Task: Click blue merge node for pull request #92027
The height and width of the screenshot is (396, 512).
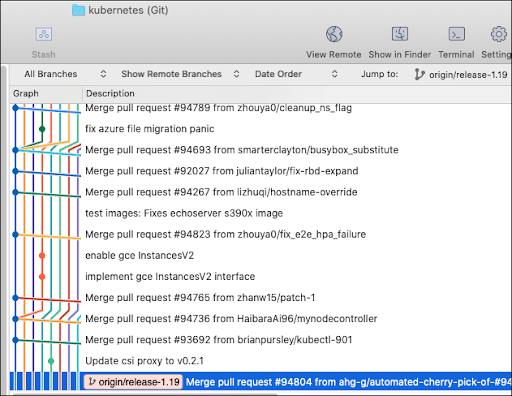Action: pos(15,171)
